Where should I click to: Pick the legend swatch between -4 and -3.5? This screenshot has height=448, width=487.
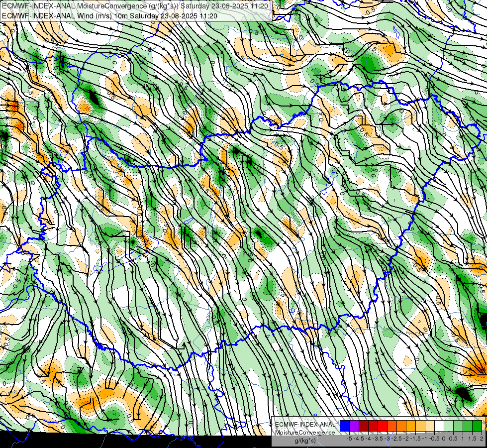click(373, 426)
